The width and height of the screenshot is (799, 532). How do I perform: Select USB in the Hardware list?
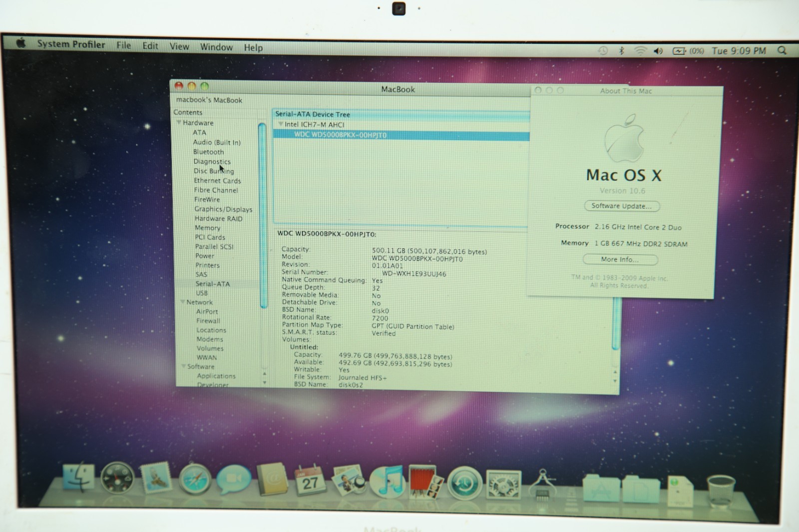pyautogui.click(x=202, y=293)
